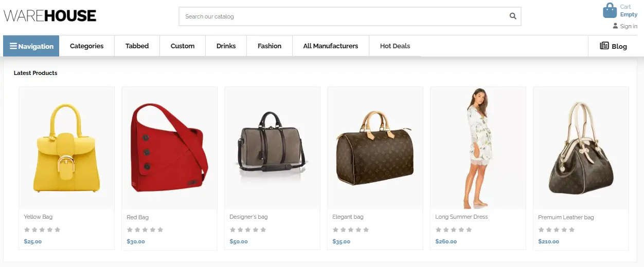644x267 pixels.
Task: Click first rating star under Red Bag
Action: pyautogui.click(x=130, y=230)
